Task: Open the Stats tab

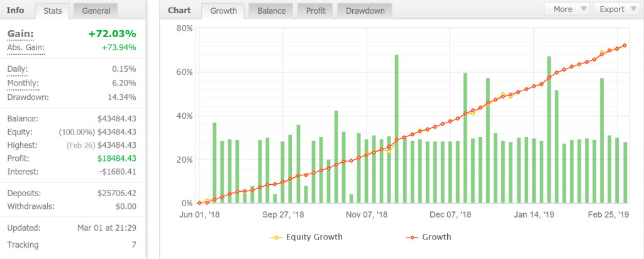Action: point(52,11)
